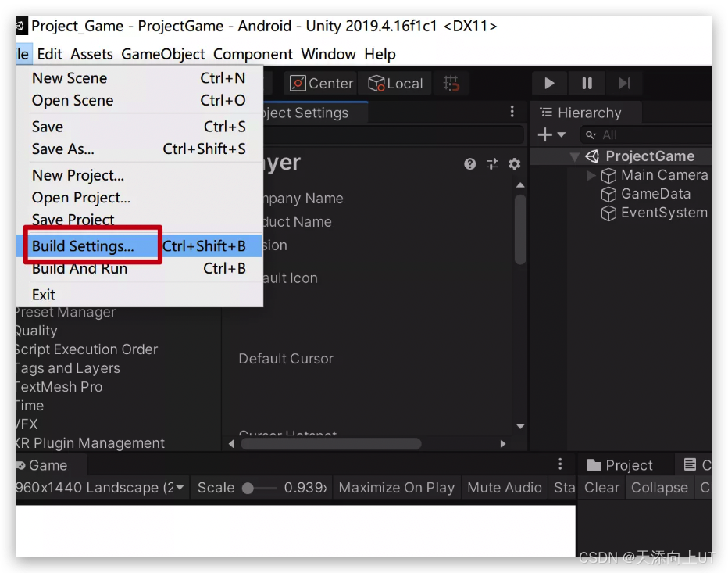The image size is (728, 573).
Task: Select Quality in settings list
Action: click(x=36, y=331)
